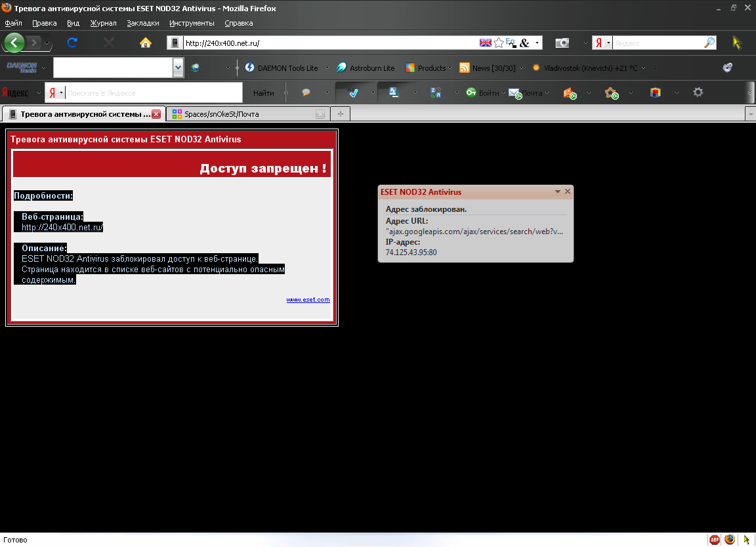This screenshot has width=756, height=547.
Task: Launch Astroburn Lite from the toolbar
Action: 366,68
